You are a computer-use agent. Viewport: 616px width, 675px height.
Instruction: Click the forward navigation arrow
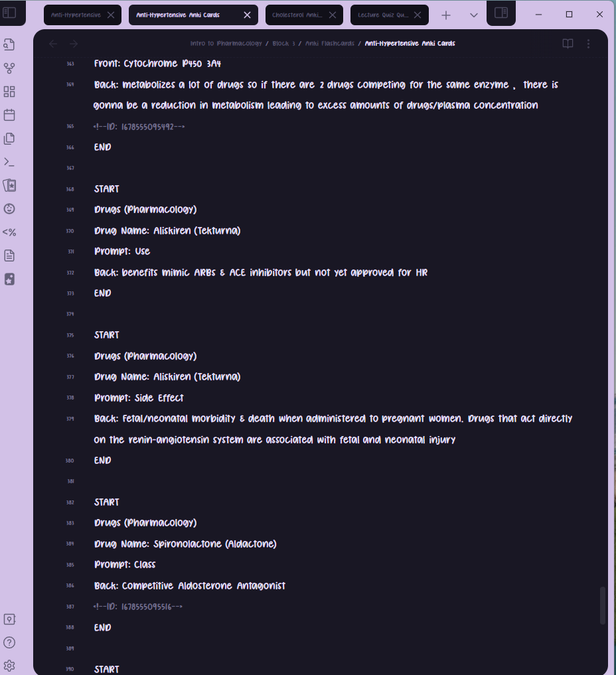pos(74,43)
